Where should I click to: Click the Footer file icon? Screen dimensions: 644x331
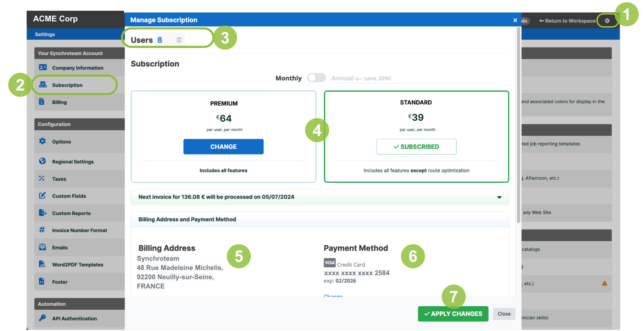coord(42,281)
